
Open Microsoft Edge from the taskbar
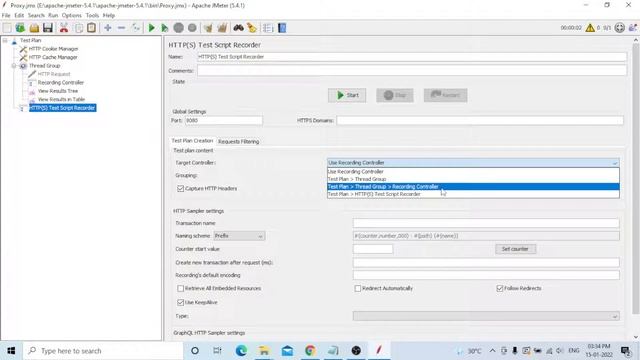coord(241,351)
